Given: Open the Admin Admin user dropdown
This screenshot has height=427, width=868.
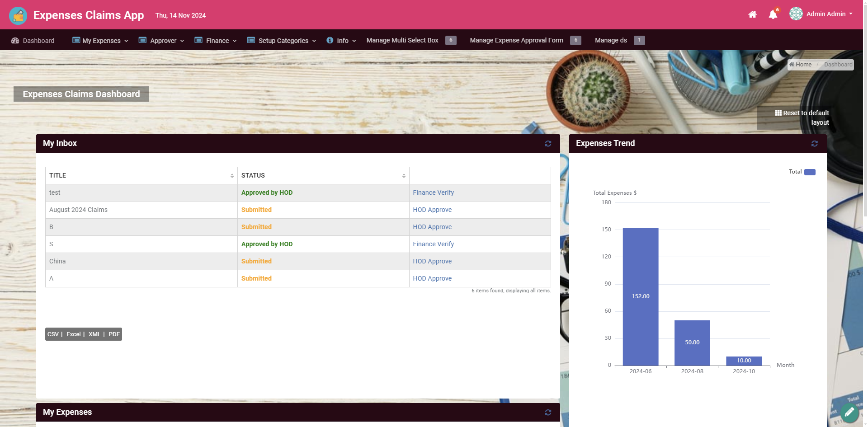Looking at the screenshot, I should [x=830, y=14].
